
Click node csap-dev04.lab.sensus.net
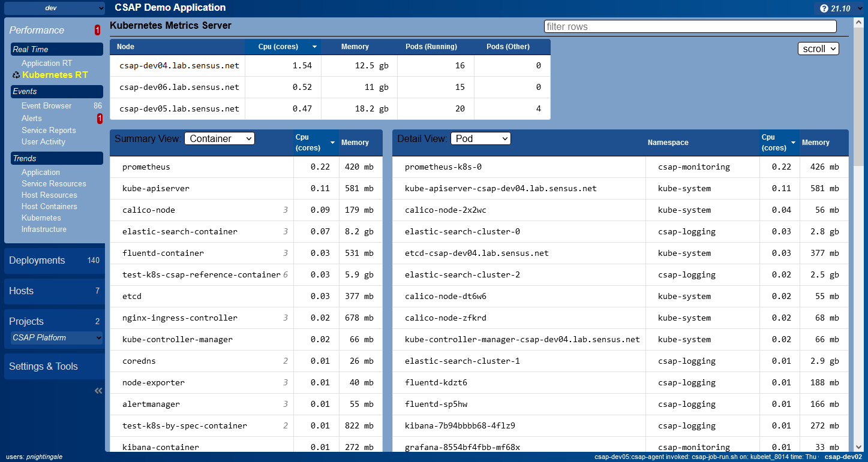[179, 65]
